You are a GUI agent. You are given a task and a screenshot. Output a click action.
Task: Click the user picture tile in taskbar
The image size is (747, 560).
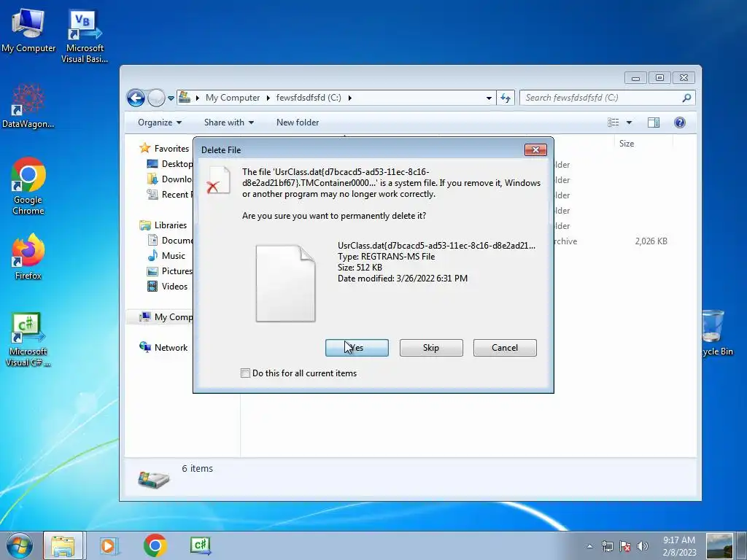(x=719, y=545)
